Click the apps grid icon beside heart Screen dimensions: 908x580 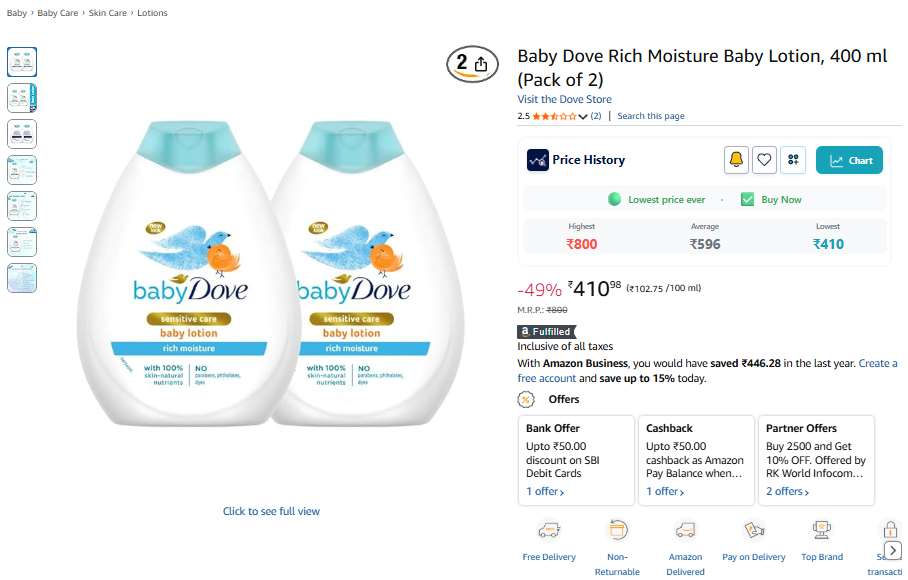coord(793,160)
